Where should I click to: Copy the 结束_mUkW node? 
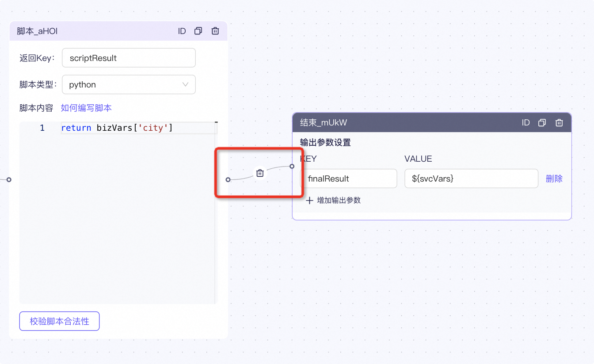click(542, 123)
